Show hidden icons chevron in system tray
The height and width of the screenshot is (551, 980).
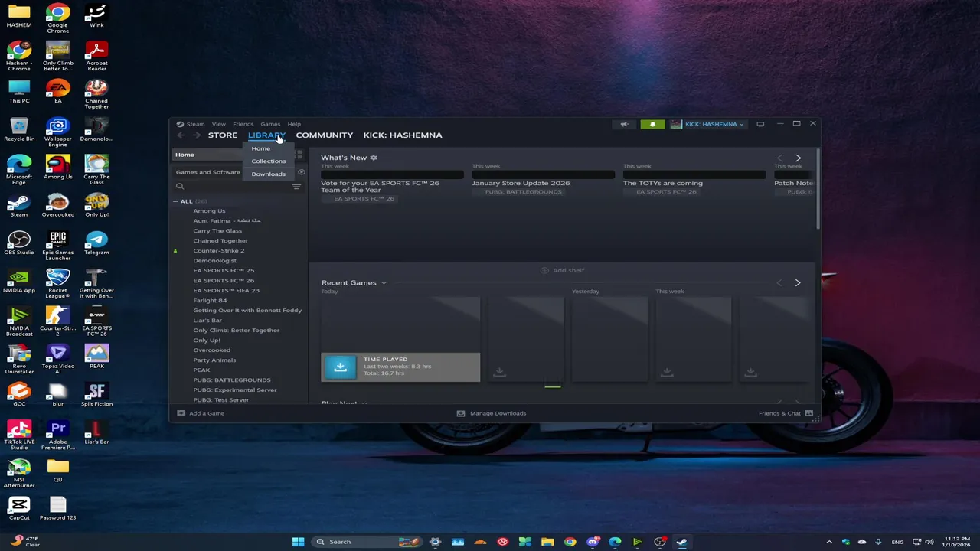point(829,542)
